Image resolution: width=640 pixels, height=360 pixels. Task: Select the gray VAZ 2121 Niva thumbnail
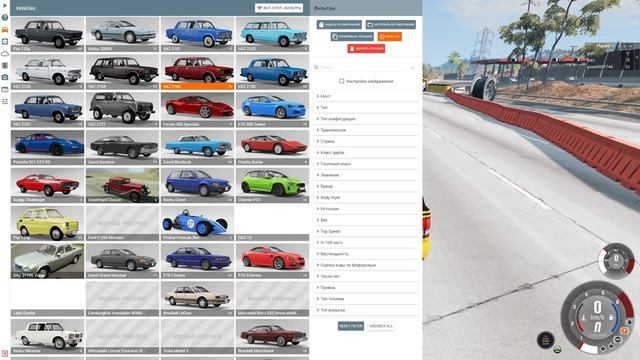(122, 110)
